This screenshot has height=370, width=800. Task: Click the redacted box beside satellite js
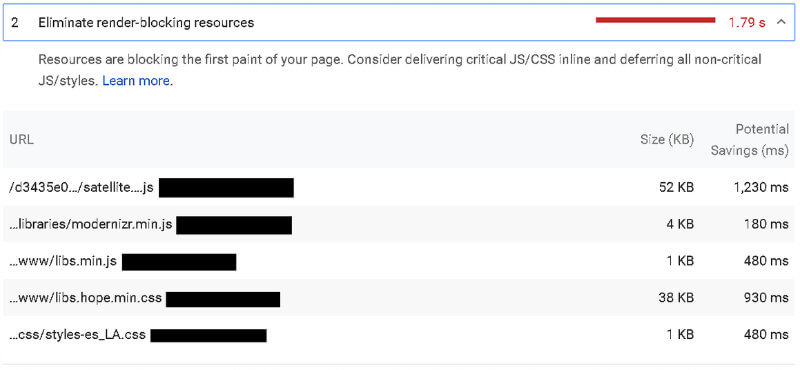[227, 187]
